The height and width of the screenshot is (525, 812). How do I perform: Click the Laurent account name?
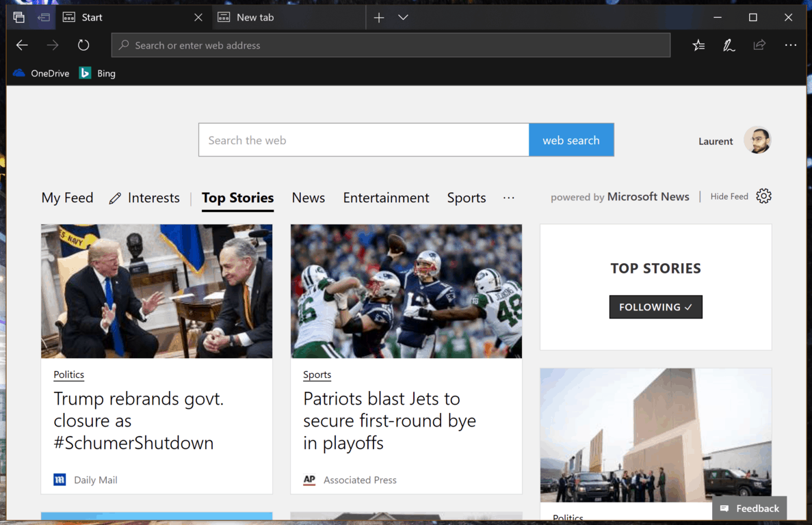716,142
